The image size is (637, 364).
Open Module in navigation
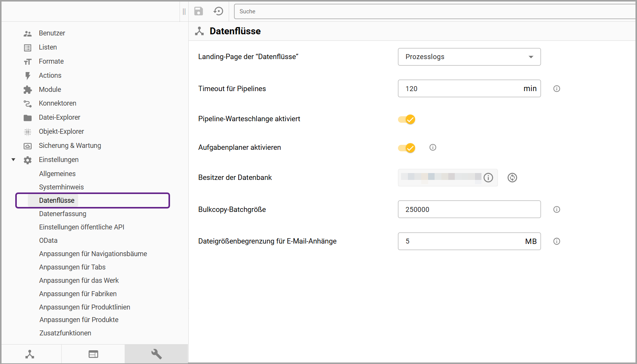pos(50,90)
